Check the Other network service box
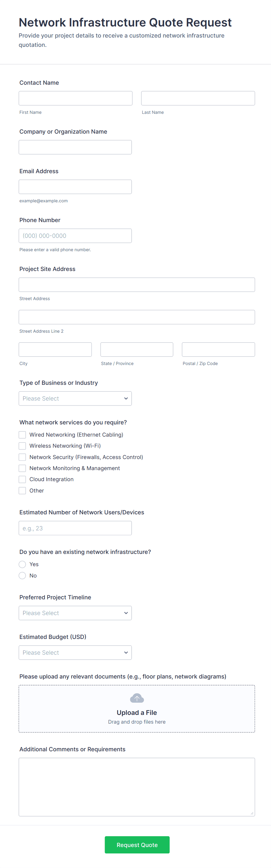 (22, 490)
